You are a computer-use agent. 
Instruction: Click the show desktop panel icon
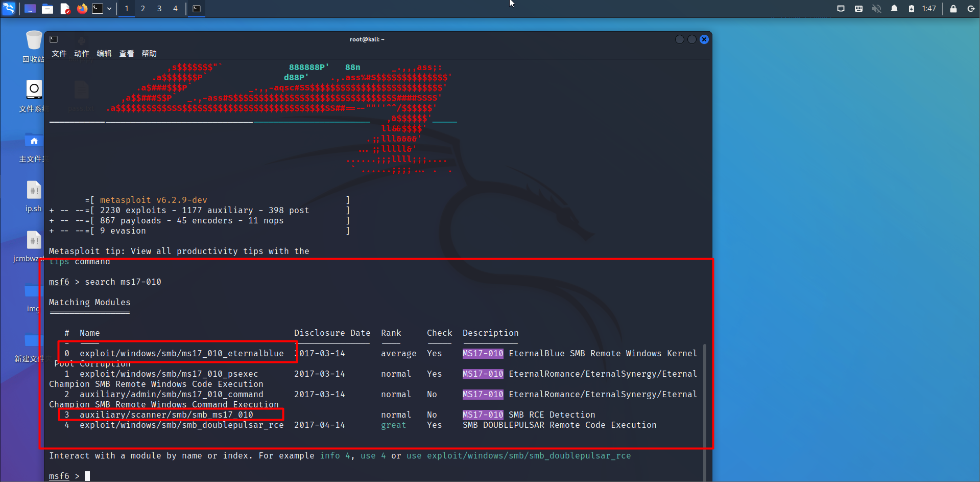pyautogui.click(x=30, y=9)
